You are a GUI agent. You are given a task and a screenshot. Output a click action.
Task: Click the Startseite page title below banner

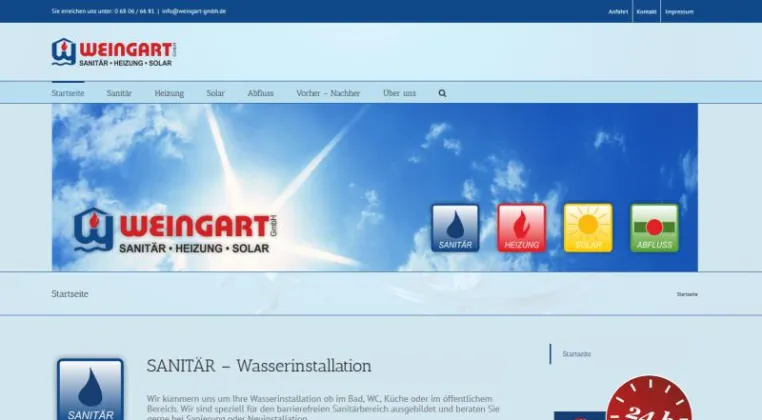[70, 294]
